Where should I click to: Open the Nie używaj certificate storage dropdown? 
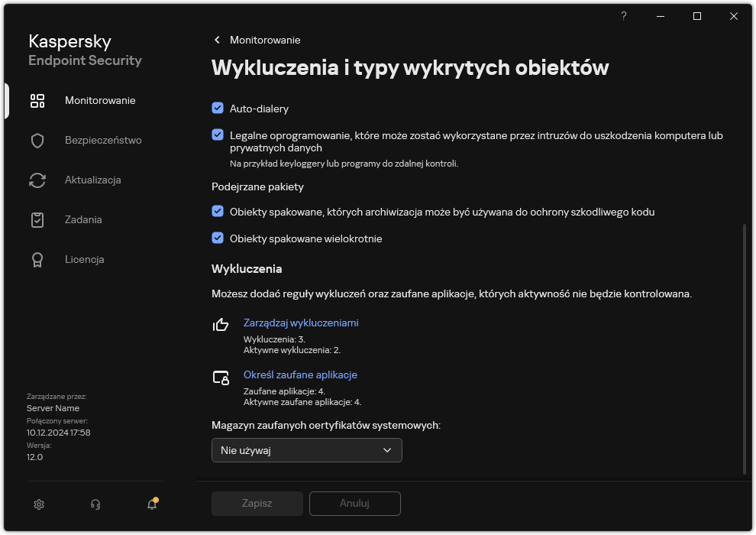click(x=306, y=450)
